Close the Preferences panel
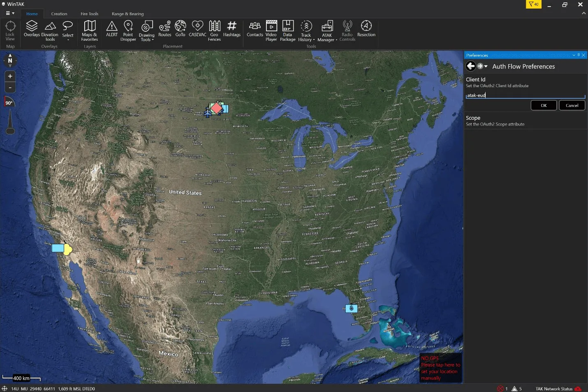The height and width of the screenshot is (392, 588). pos(583,55)
